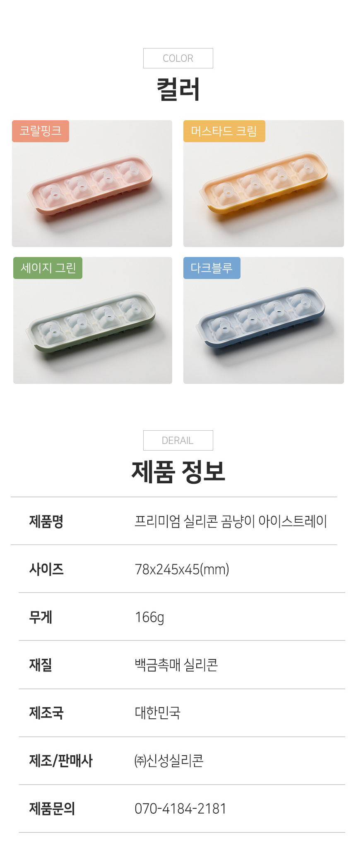This screenshot has height=868, width=356.
Task: Choose the dark blue tray photo
Action: click(x=263, y=327)
